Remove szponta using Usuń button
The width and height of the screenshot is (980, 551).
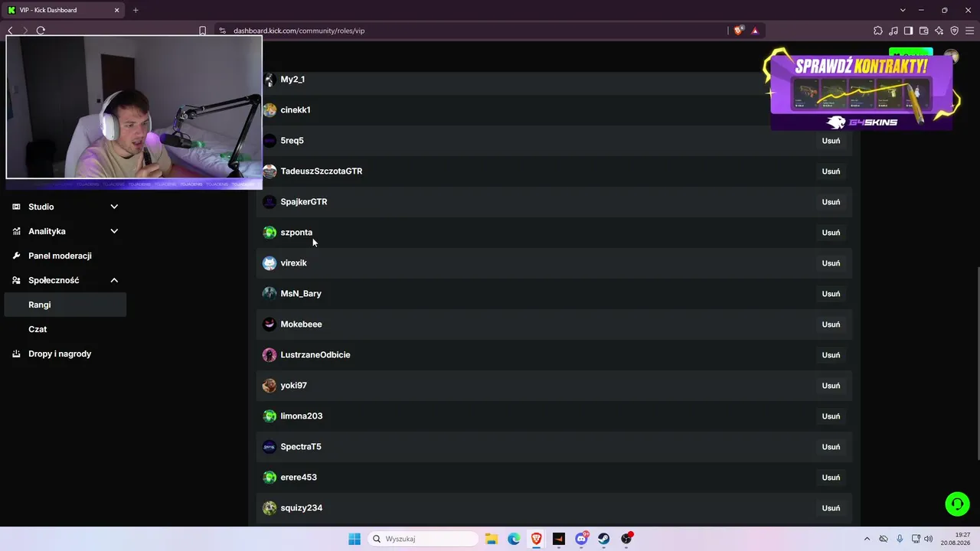[831, 233]
